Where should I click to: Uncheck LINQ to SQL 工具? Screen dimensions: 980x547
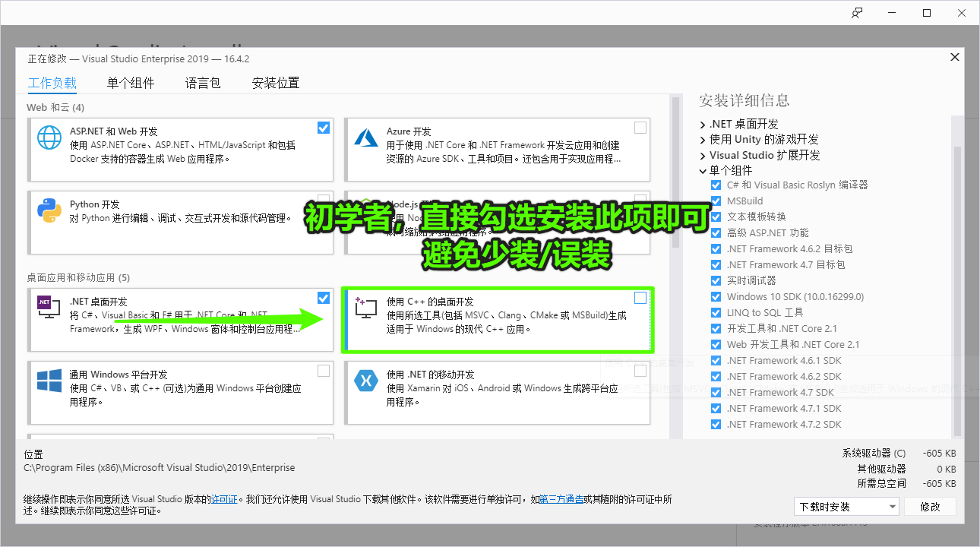pyautogui.click(x=716, y=313)
